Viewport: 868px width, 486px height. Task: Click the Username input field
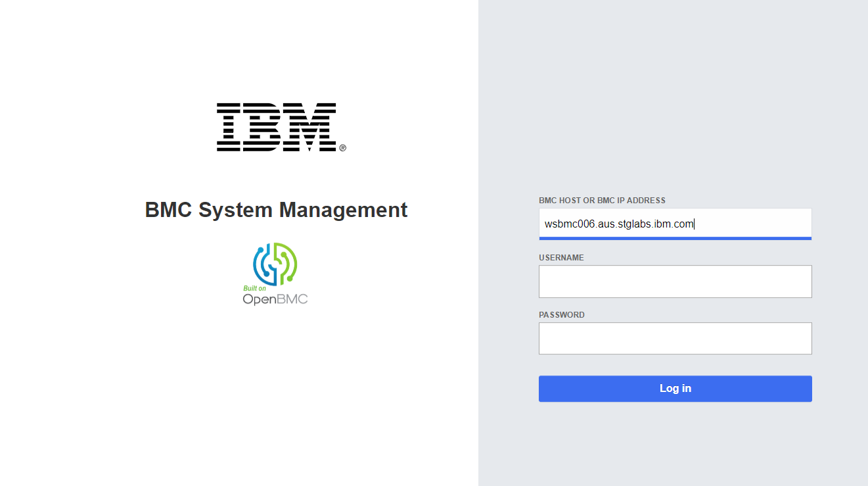675,281
